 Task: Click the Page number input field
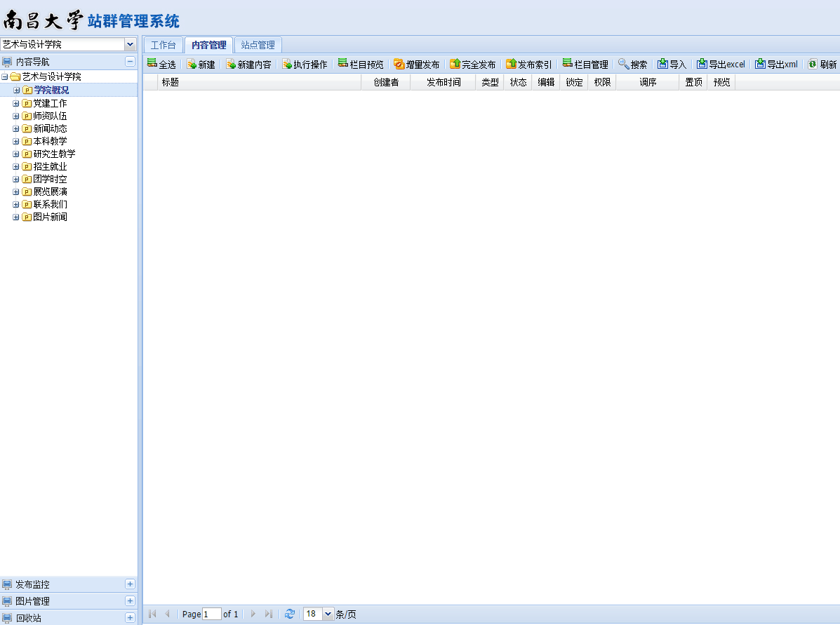pyautogui.click(x=211, y=614)
